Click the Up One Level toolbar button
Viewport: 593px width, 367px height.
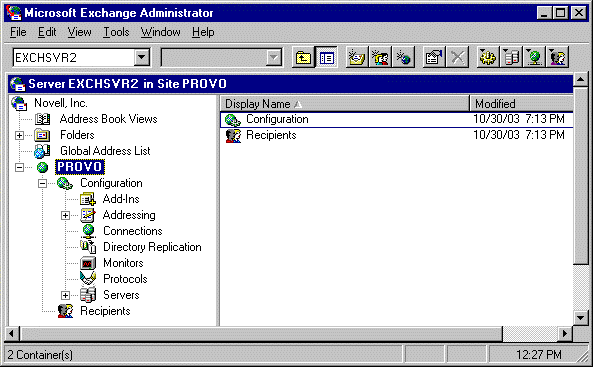(x=303, y=58)
